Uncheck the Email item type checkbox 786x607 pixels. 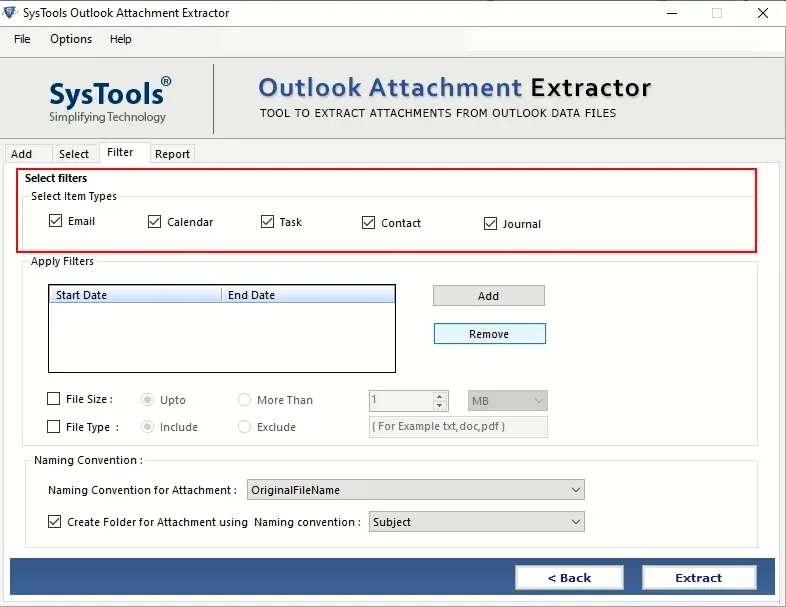point(56,221)
